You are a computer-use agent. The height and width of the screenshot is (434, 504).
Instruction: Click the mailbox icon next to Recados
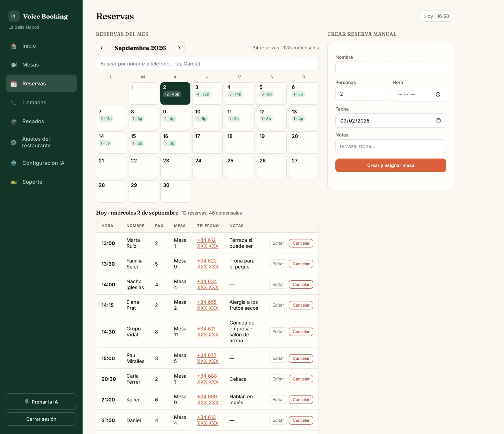[x=14, y=121]
